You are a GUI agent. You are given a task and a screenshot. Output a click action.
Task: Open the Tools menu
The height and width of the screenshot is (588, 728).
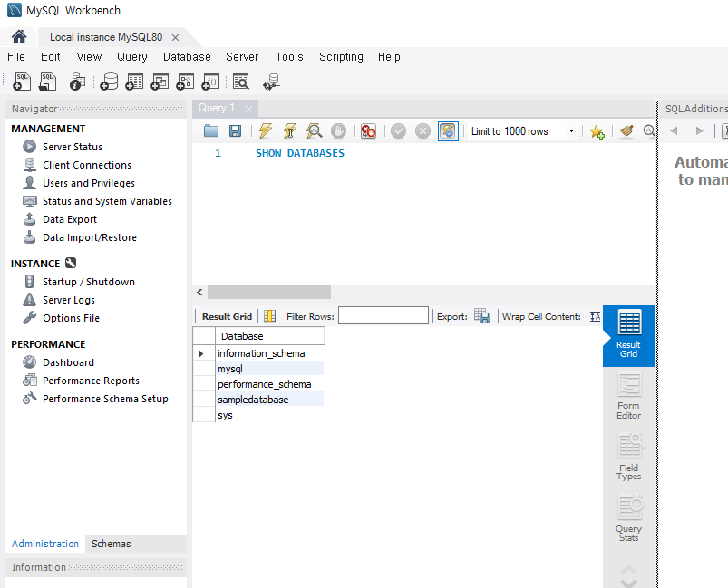tap(289, 56)
